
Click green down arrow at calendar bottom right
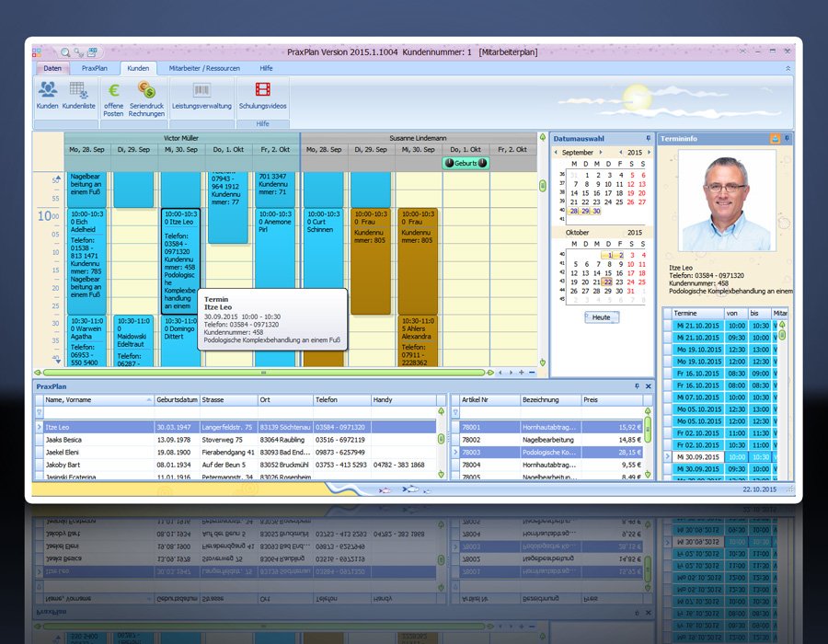point(542,362)
